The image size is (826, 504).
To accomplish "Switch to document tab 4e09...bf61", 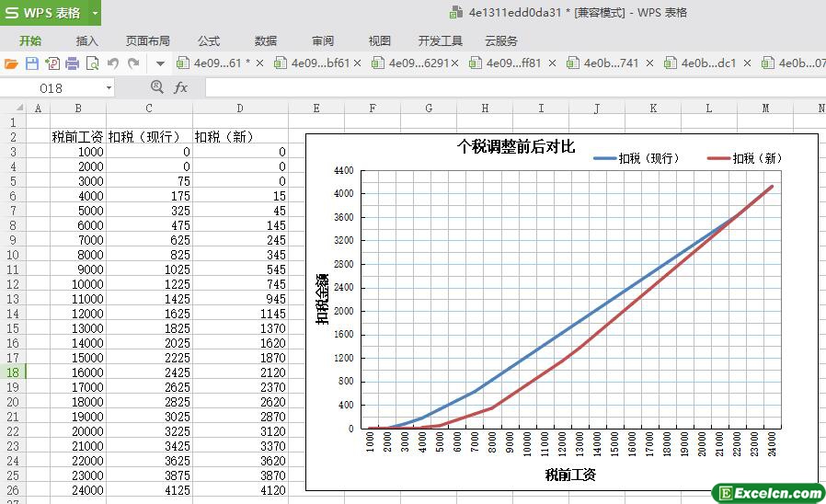I will 311,63.
